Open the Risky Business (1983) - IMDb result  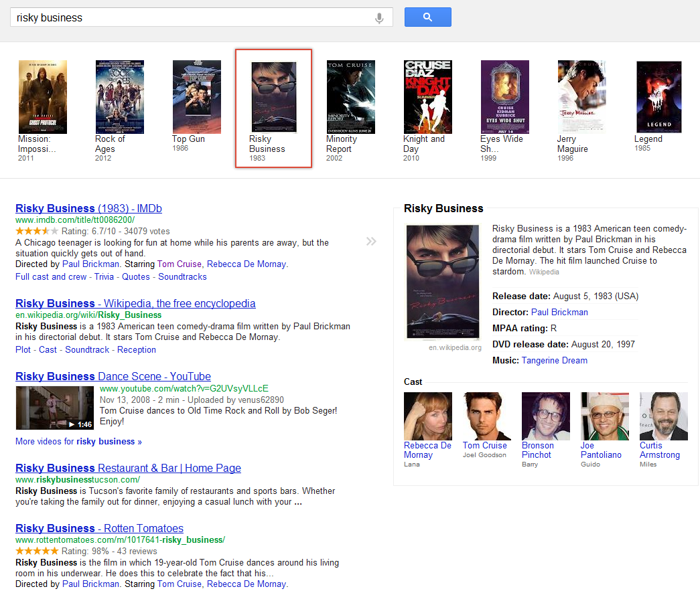point(88,208)
